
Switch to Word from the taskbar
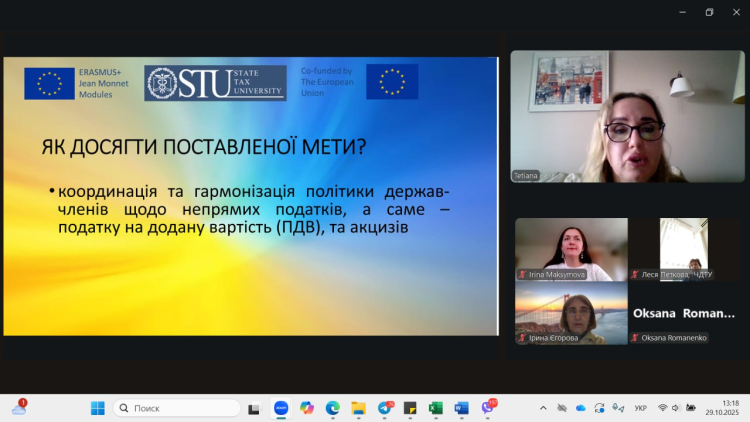(461, 408)
